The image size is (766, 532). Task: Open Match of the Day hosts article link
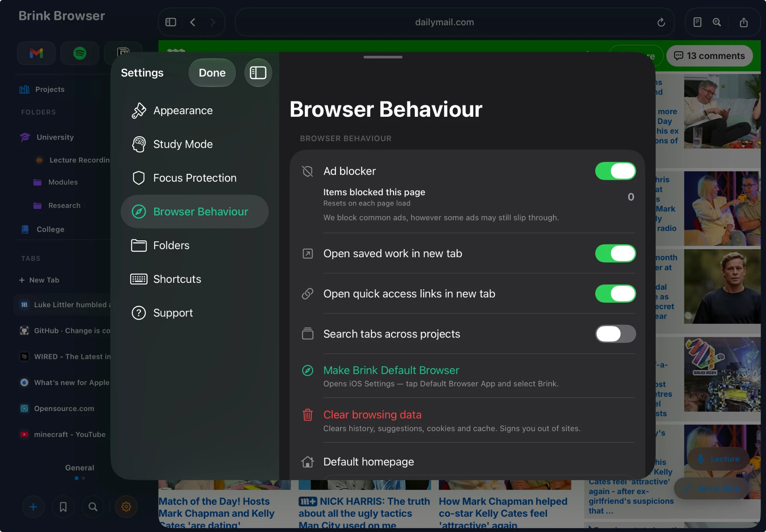217,512
